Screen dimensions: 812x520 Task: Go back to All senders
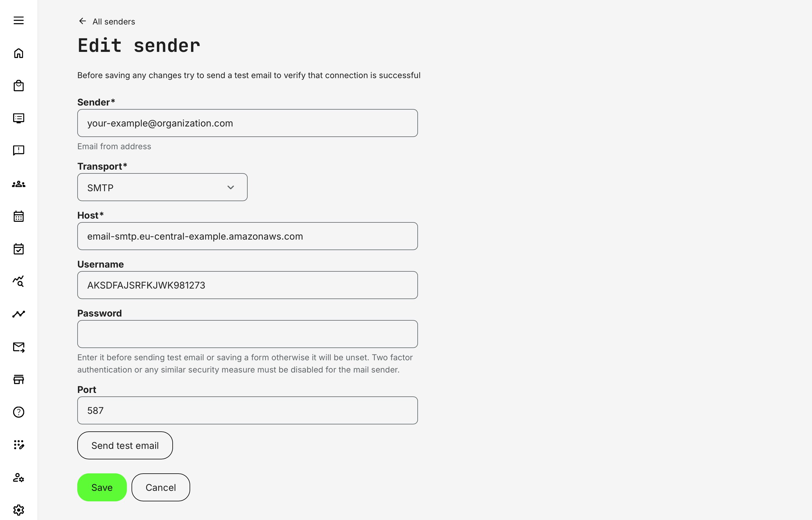107,22
